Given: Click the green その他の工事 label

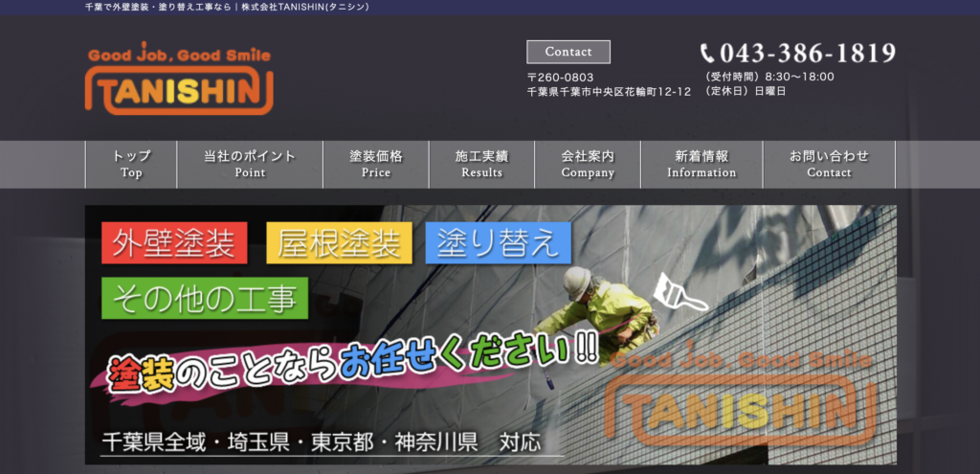Looking at the screenshot, I should [x=205, y=298].
